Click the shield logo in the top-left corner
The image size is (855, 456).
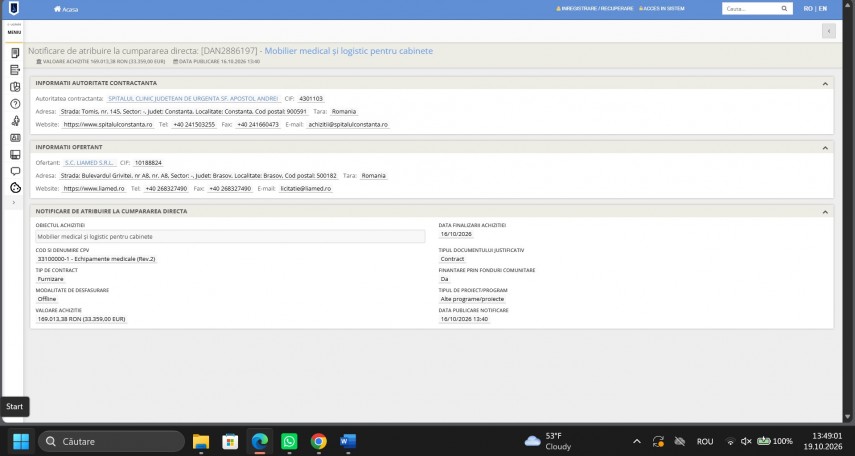tap(14, 8)
